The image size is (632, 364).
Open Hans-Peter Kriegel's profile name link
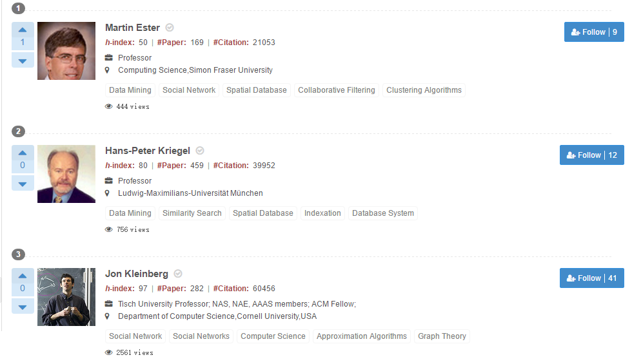148,151
